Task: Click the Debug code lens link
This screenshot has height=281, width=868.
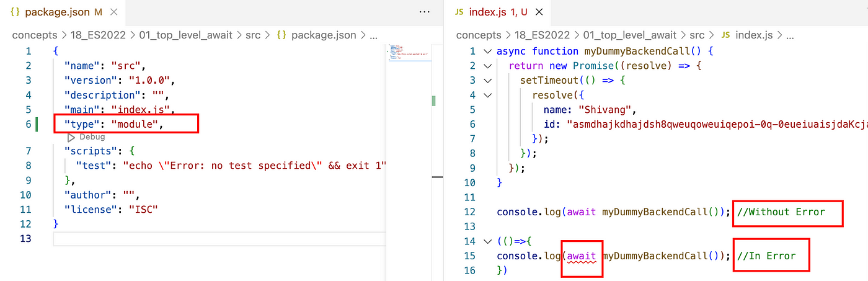Action: coord(92,137)
